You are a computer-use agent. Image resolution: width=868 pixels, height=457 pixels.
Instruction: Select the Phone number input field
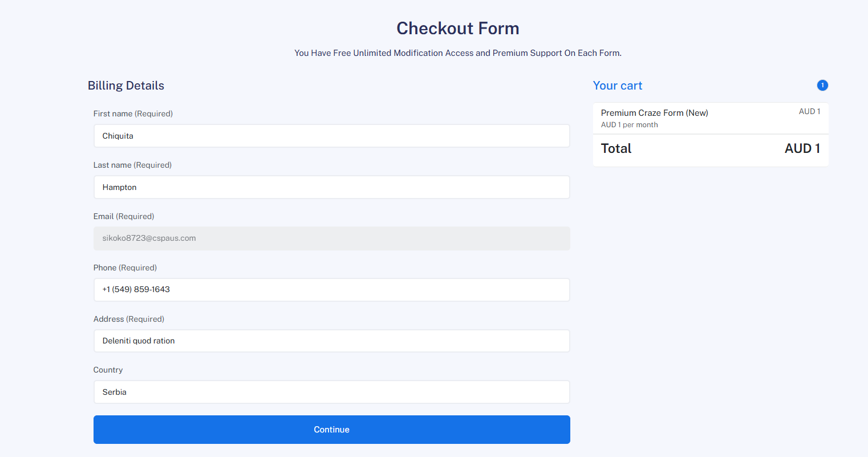[331, 290]
